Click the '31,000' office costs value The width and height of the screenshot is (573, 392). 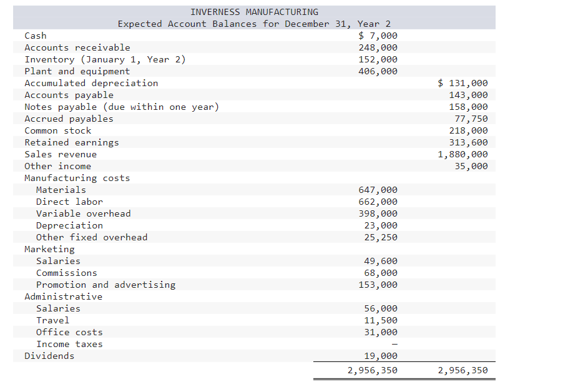click(381, 333)
